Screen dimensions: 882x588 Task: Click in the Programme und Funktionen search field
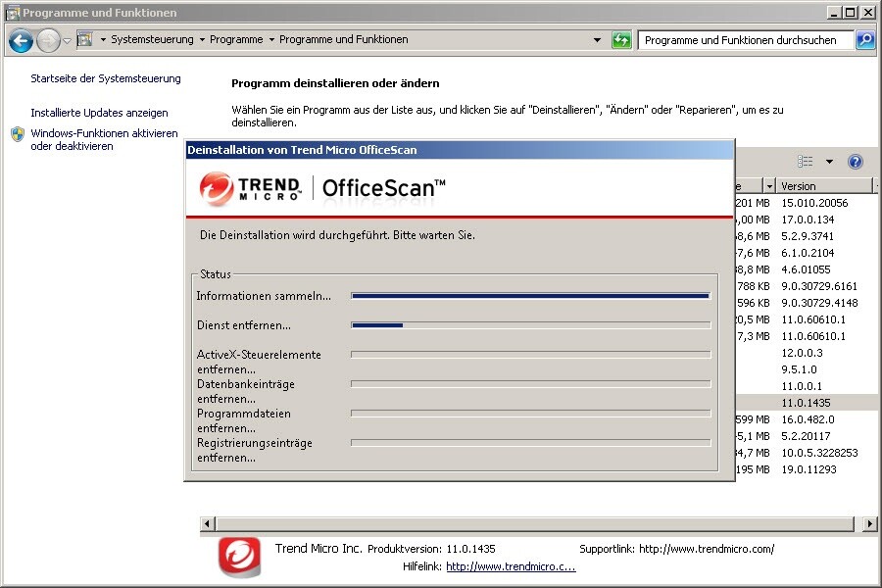coord(743,40)
